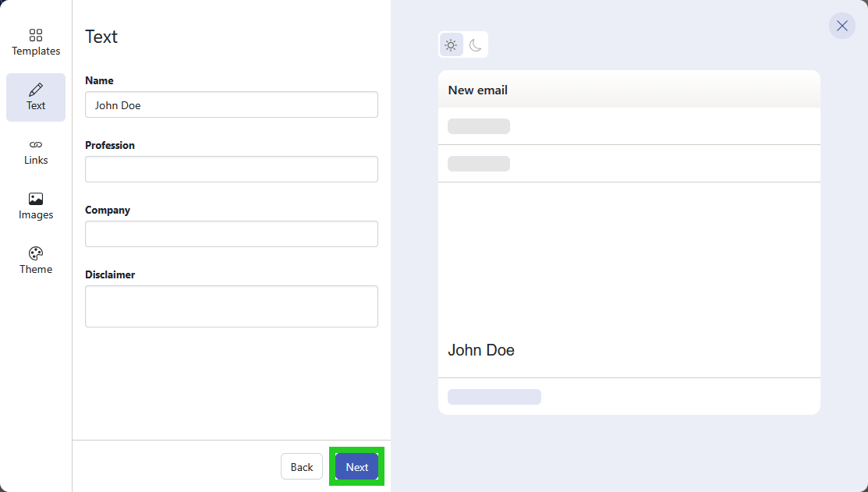Click the Next button
Screen dimensions: 868x492
pyautogui.click(x=356, y=466)
